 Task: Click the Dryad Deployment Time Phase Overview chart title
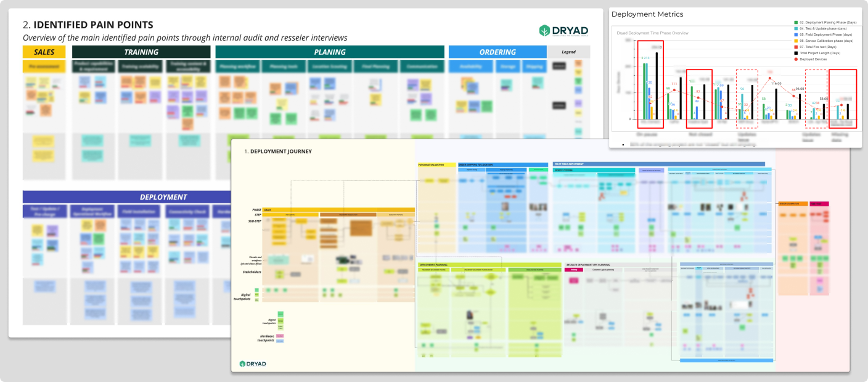(653, 33)
